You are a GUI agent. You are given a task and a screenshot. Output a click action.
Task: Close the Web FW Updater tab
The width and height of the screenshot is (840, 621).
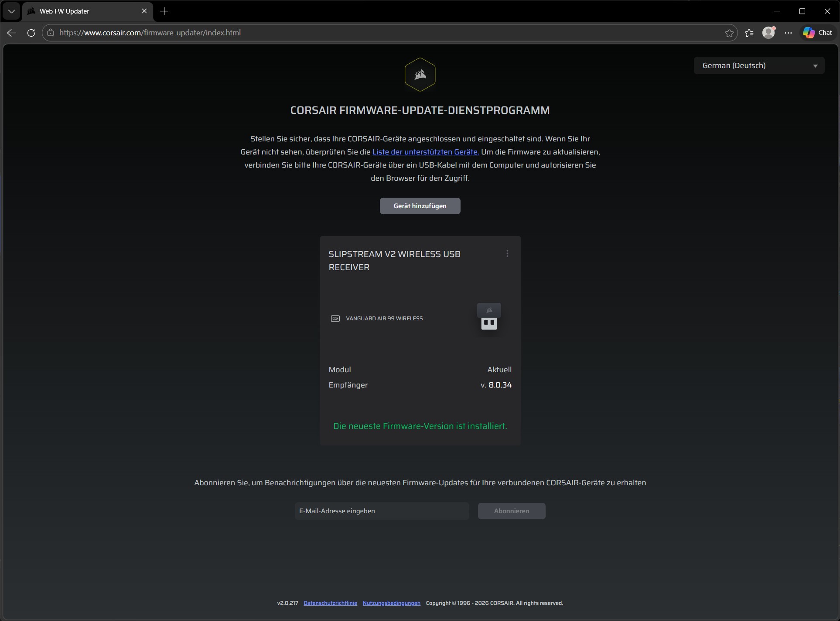click(144, 11)
